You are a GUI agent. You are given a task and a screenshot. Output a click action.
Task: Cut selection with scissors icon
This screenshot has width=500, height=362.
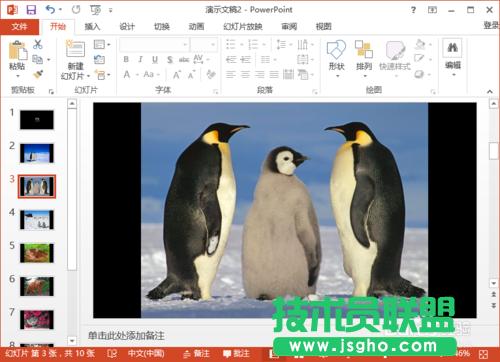[38, 44]
